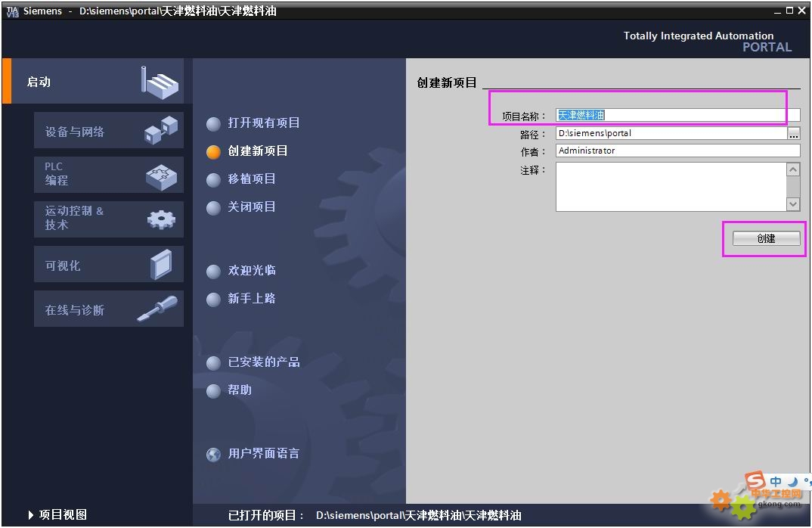This screenshot has width=812, height=528.
Task: Click the screwdriver icon for 在线与诊断
Action: pyautogui.click(x=157, y=309)
